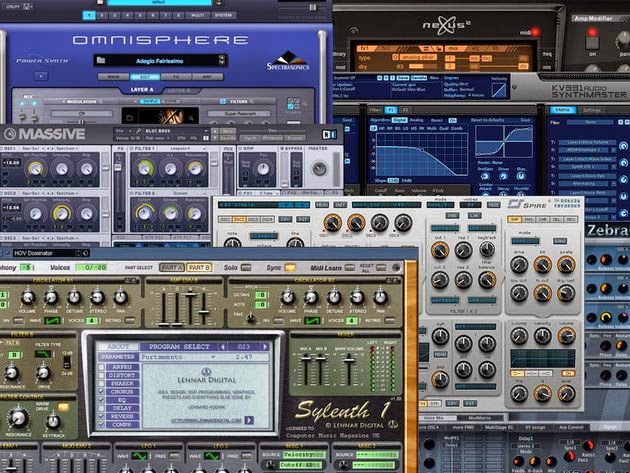The width and height of the screenshot is (630, 473).
Task: Select Oscillator A2 waveform display in Sylenth1
Action: pos(312,321)
